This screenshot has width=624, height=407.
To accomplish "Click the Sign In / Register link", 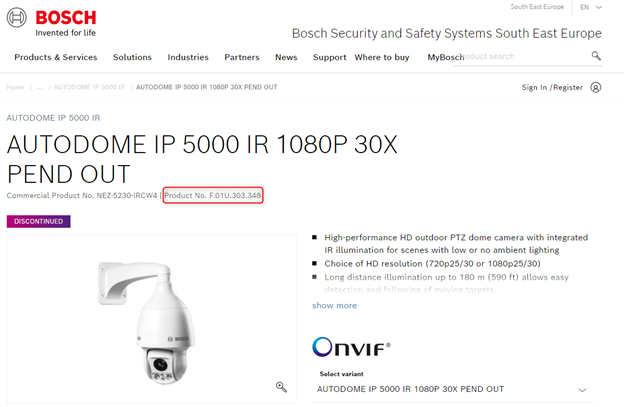I will [x=552, y=88].
